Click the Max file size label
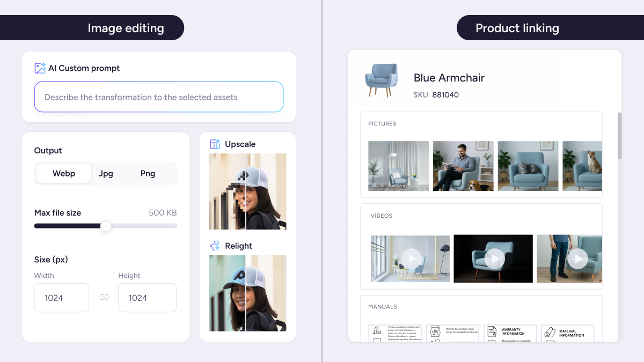 tap(57, 213)
